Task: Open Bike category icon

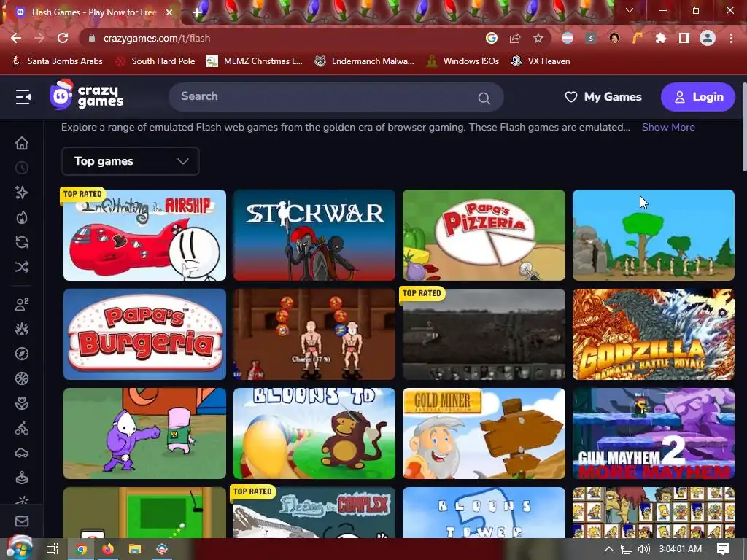Action: pyautogui.click(x=22, y=429)
